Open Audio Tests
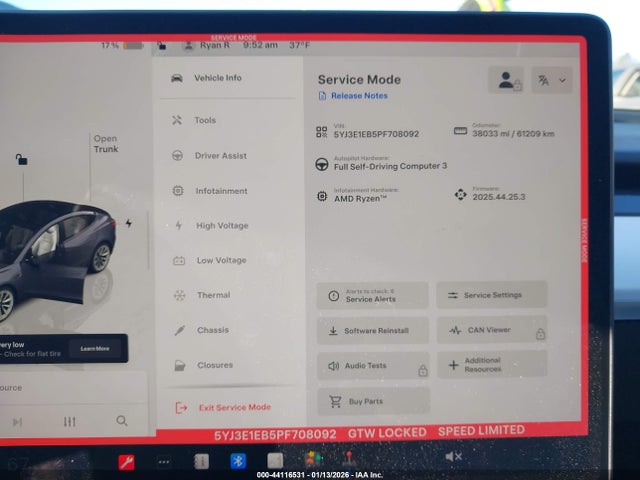Image resolution: width=640 pixels, height=480 pixels. (372, 366)
